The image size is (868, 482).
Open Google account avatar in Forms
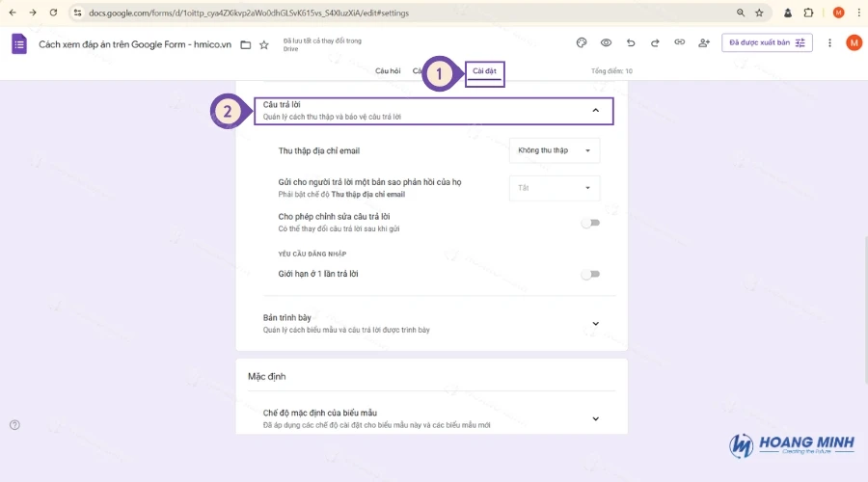pyautogui.click(x=854, y=42)
